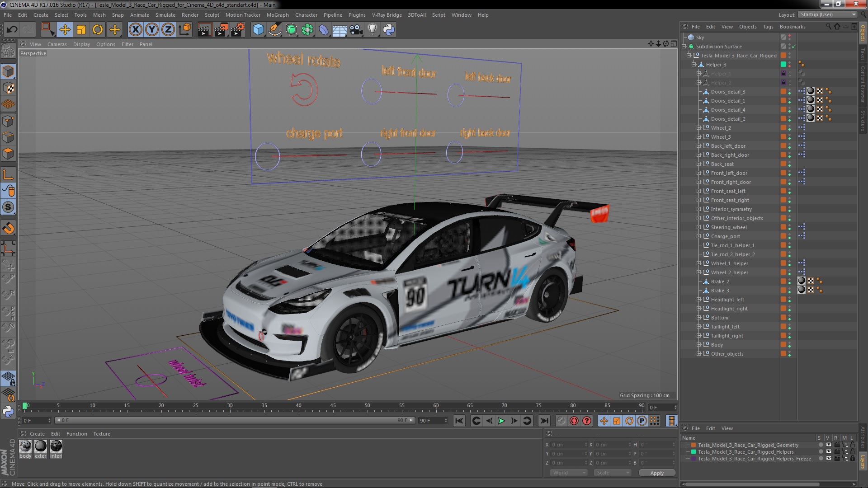Click the Objects vertical tab
Image resolution: width=868 pixels, height=488 pixels.
point(863,33)
